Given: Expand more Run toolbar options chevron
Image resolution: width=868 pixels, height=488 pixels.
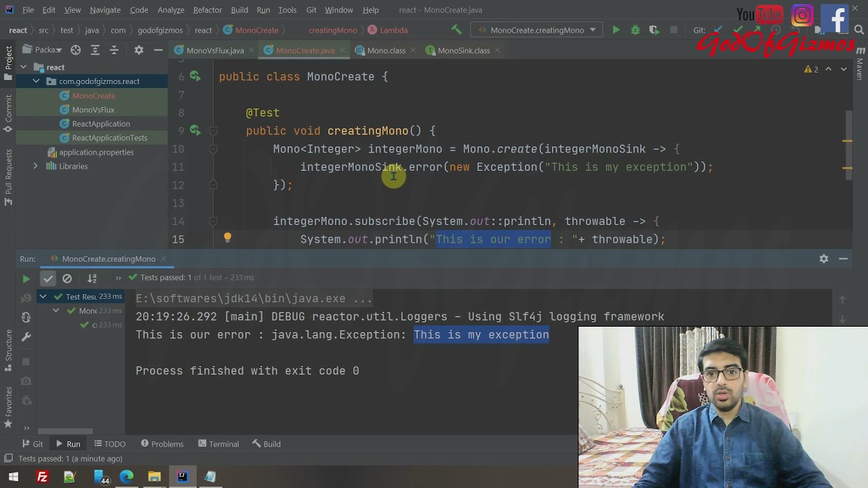Looking at the screenshot, I should click(118, 278).
